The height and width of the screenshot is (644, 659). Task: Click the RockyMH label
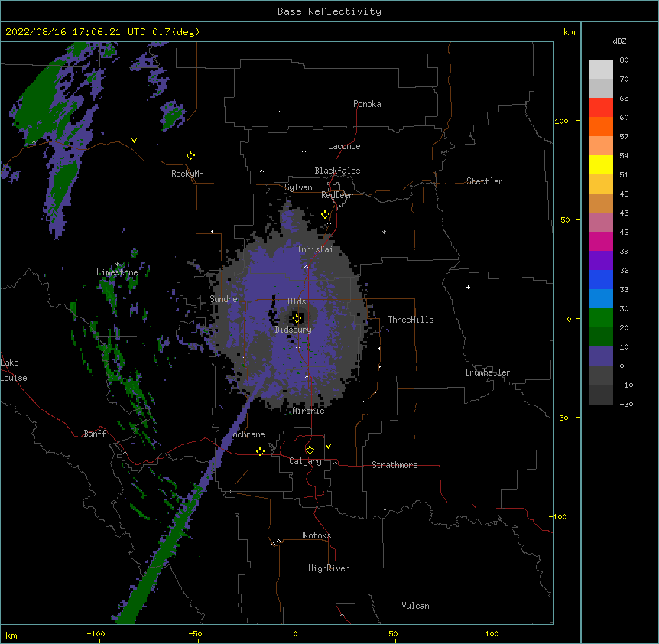187,174
